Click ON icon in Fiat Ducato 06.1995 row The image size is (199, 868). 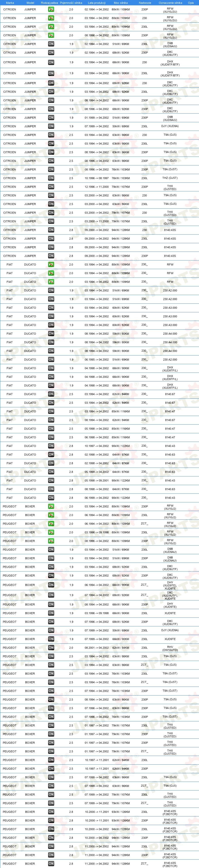tap(51, 360)
